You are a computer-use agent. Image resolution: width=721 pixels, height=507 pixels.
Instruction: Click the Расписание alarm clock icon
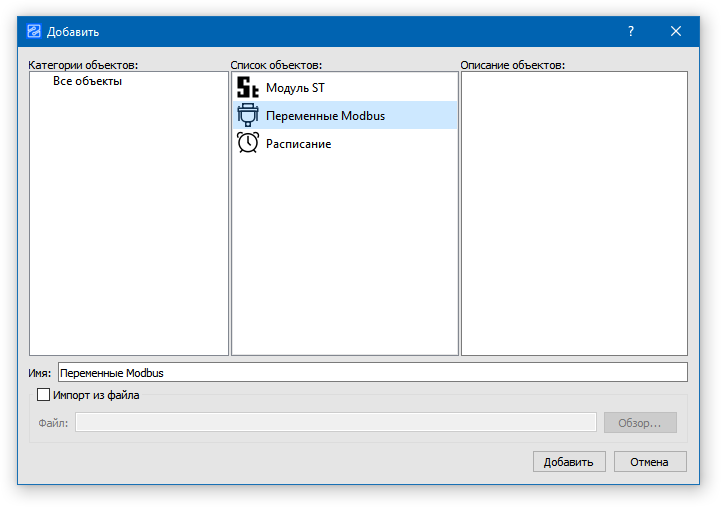(247, 143)
